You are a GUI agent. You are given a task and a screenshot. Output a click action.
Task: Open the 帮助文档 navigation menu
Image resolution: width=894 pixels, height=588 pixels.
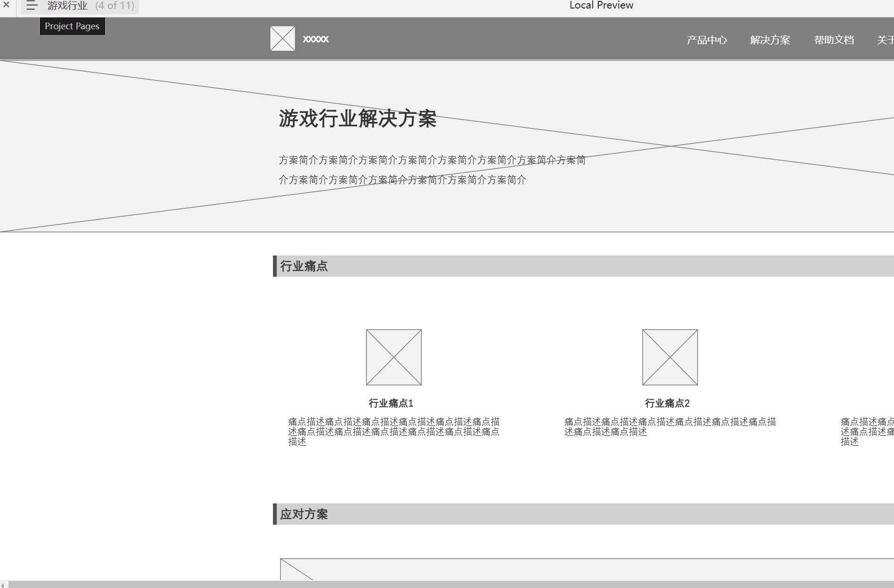[x=834, y=40]
